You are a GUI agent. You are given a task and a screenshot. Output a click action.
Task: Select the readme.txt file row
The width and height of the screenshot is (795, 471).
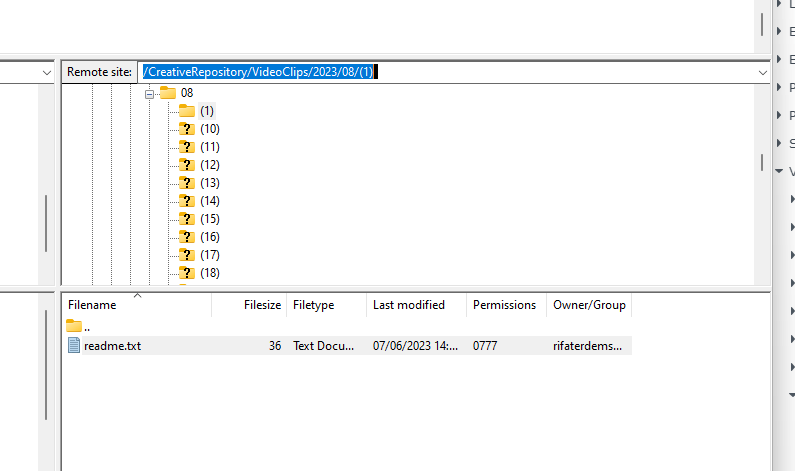348,346
